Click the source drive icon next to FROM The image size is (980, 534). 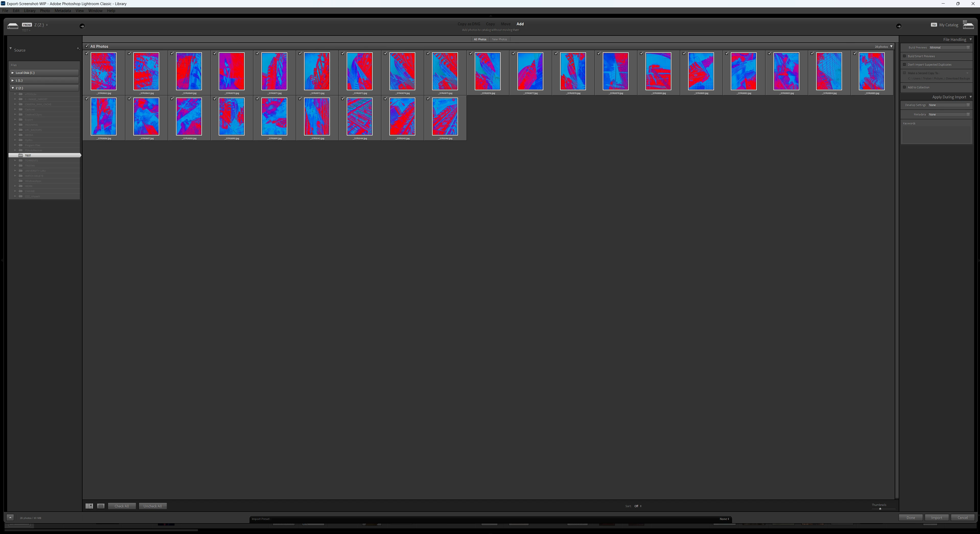point(13,26)
